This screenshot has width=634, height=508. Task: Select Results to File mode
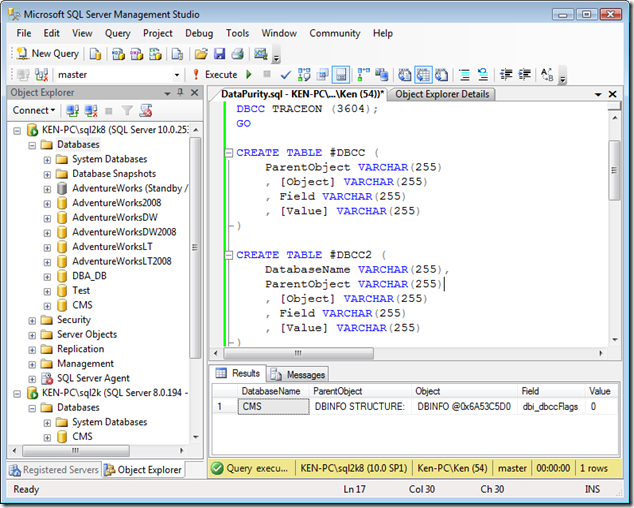point(442,74)
